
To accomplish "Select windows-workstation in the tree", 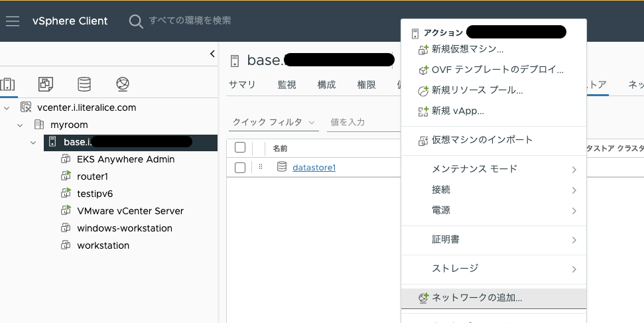I will (x=125, y=228).
